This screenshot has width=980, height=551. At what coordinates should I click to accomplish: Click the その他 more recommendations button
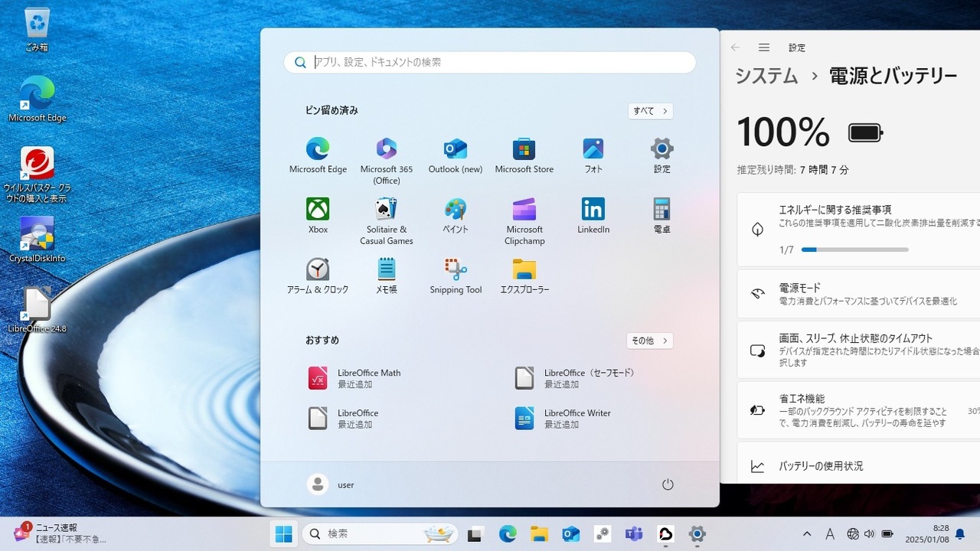click(650, 341)
